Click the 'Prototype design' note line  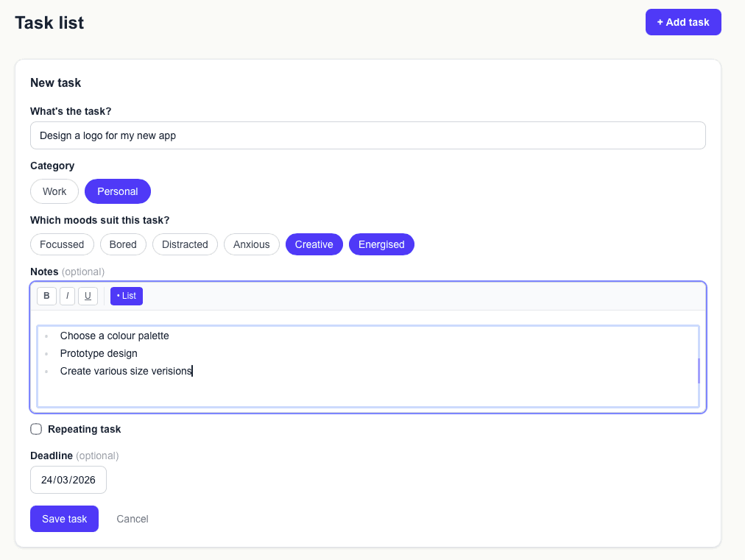[x=99, y=353]
